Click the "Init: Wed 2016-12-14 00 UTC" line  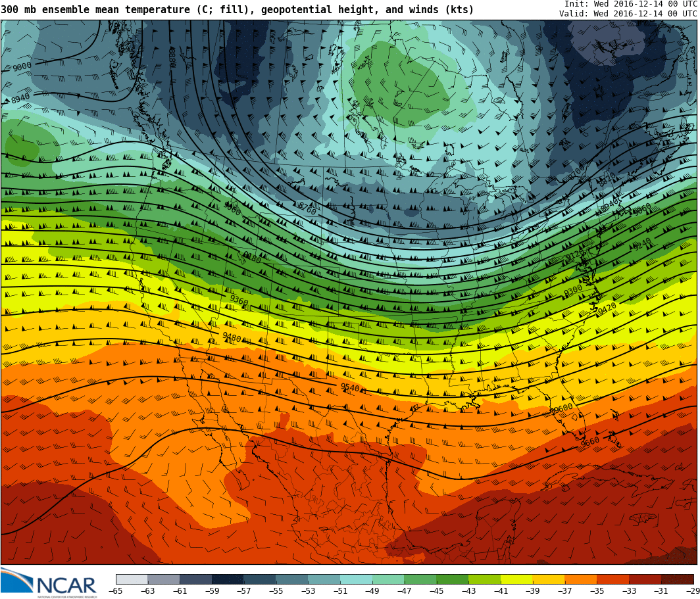(x=631, y=3)
